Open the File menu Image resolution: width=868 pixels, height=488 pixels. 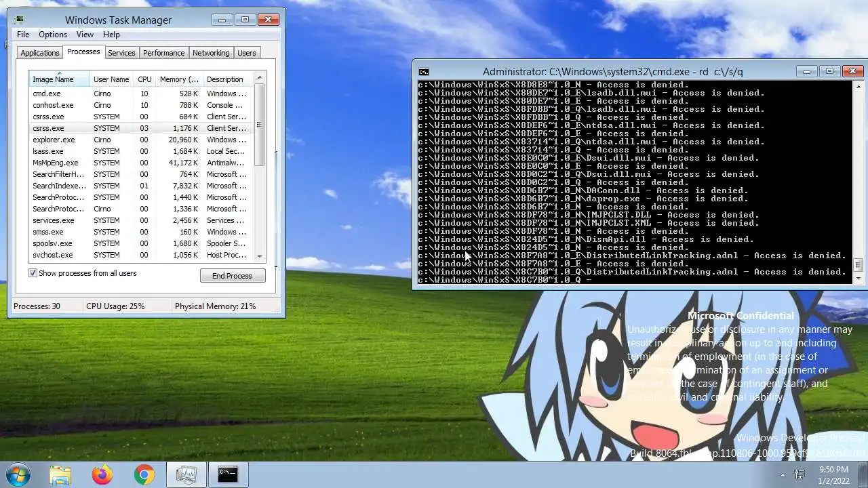23,35
